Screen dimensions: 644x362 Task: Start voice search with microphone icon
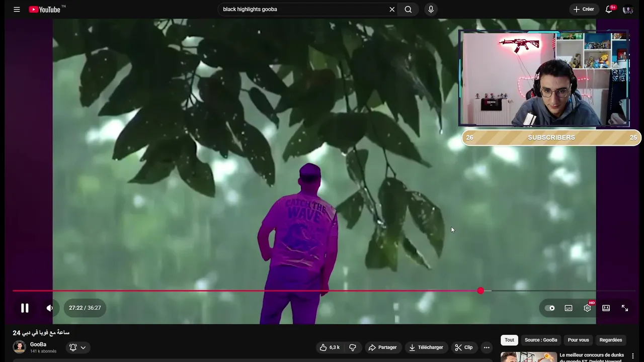(x=431, y=9)
